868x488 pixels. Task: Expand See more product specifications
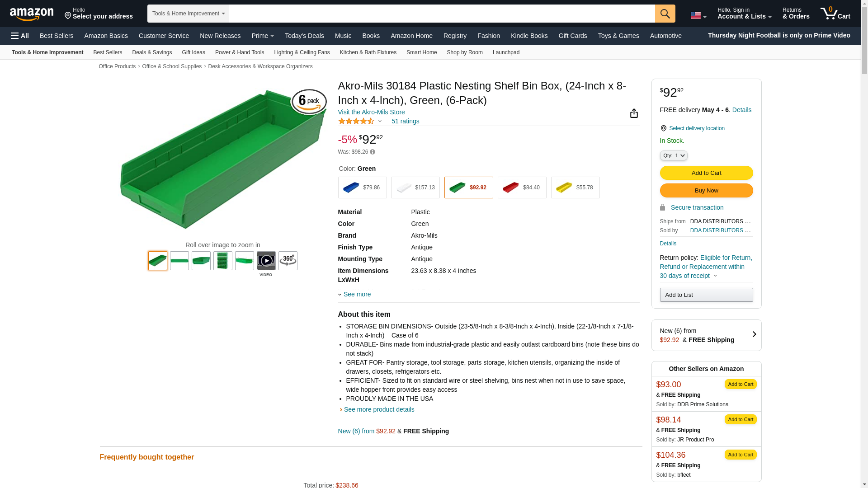(x=357, y=294)
